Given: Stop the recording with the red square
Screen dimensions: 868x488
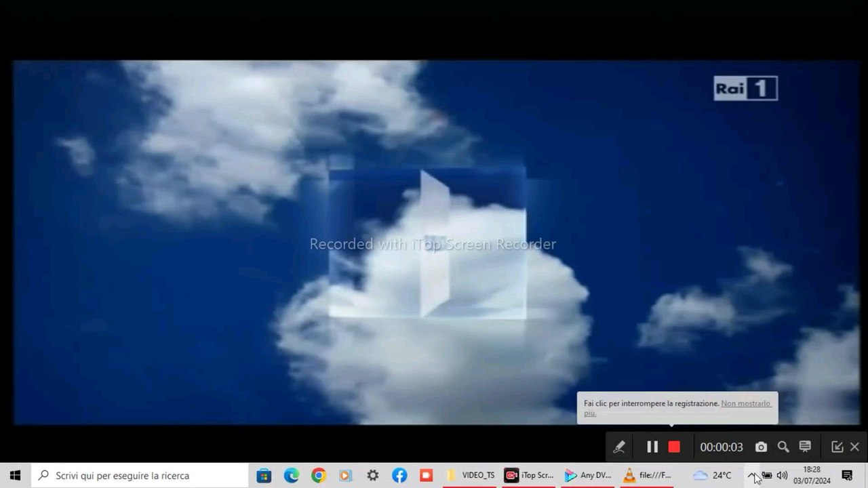Looking at the screenshot, I should [674, 447].
